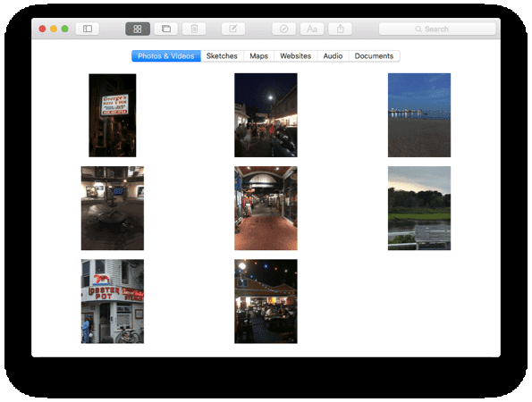The image size is (532, 402).
Task: Select the marsh and bench photo
Action: [x=419, y=208]
